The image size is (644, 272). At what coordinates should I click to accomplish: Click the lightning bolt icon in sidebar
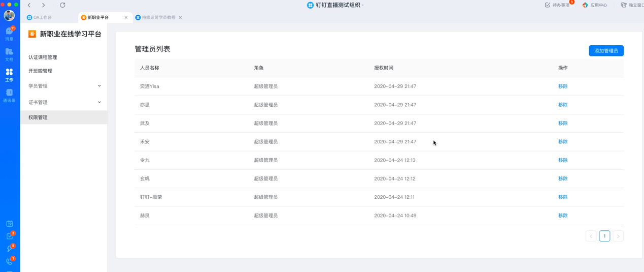pos(9,249)
